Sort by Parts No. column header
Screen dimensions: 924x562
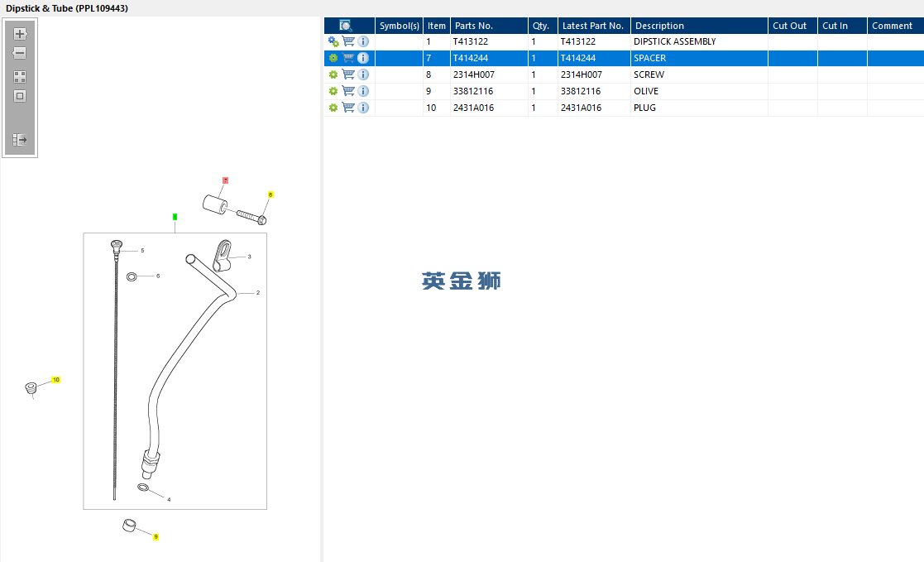click(489, 26)
